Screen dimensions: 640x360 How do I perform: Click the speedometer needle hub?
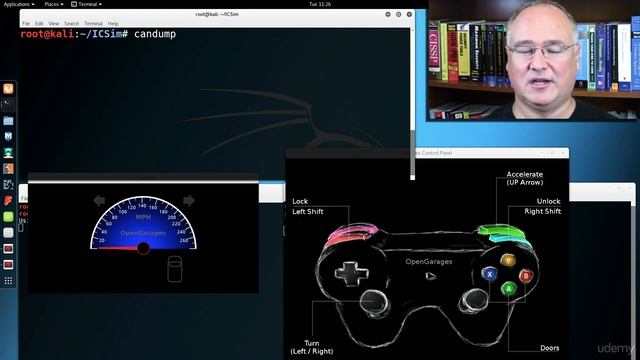click(143, 248)
